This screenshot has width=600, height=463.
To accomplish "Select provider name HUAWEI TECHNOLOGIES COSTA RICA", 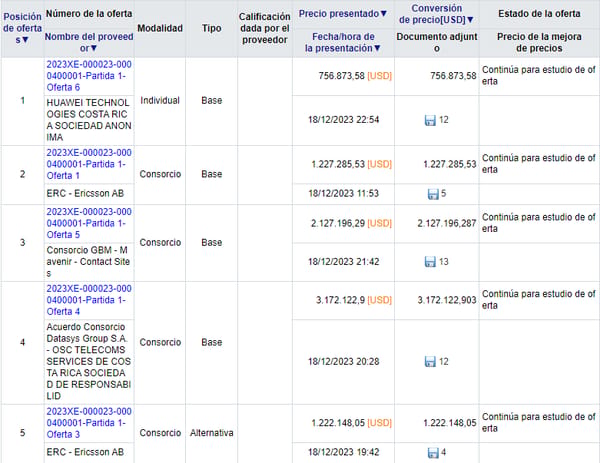I will (x=89, y=120).
